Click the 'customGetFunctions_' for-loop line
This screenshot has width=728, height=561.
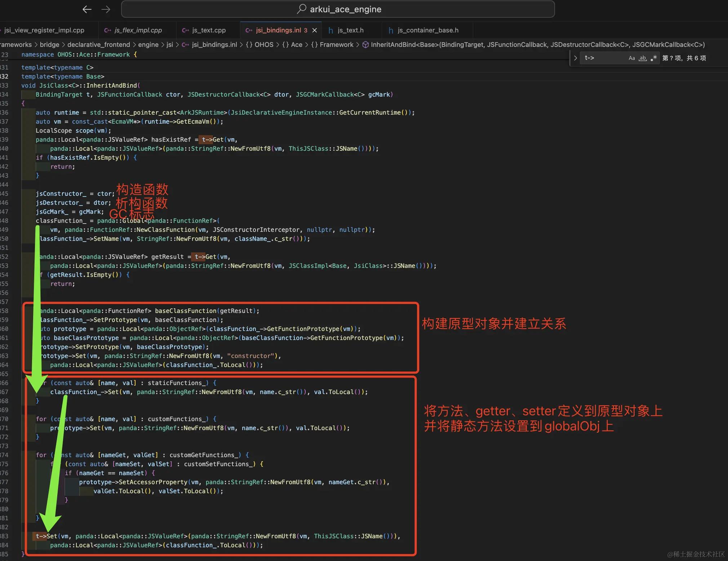click(x=142, y=455)
